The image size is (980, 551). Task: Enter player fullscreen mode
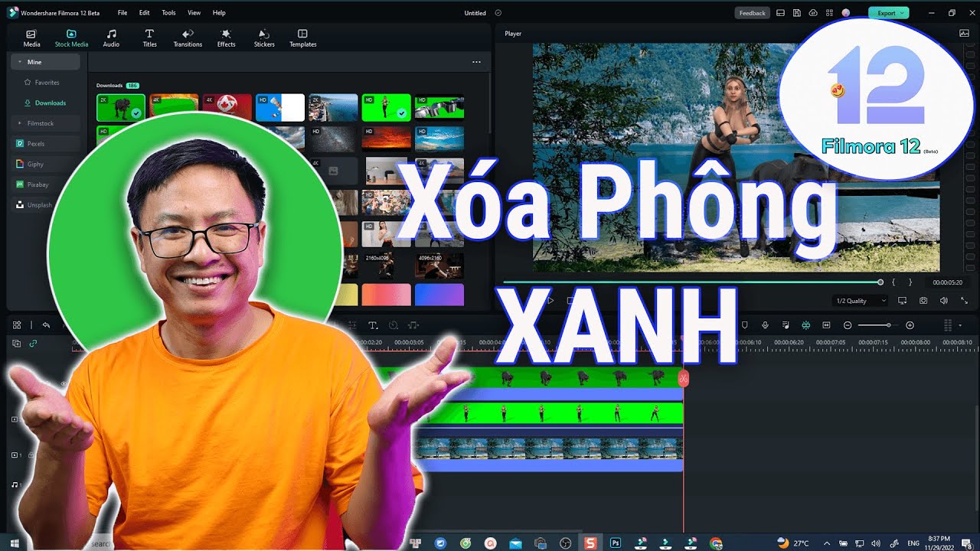click(x=964, y=301)
